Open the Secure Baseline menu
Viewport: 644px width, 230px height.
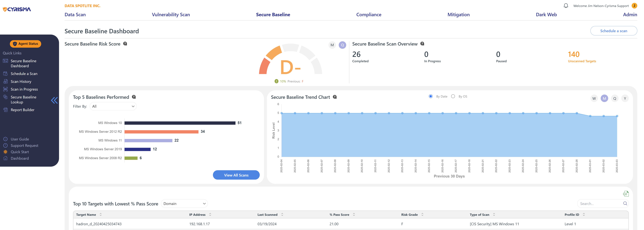coord(273,14)
